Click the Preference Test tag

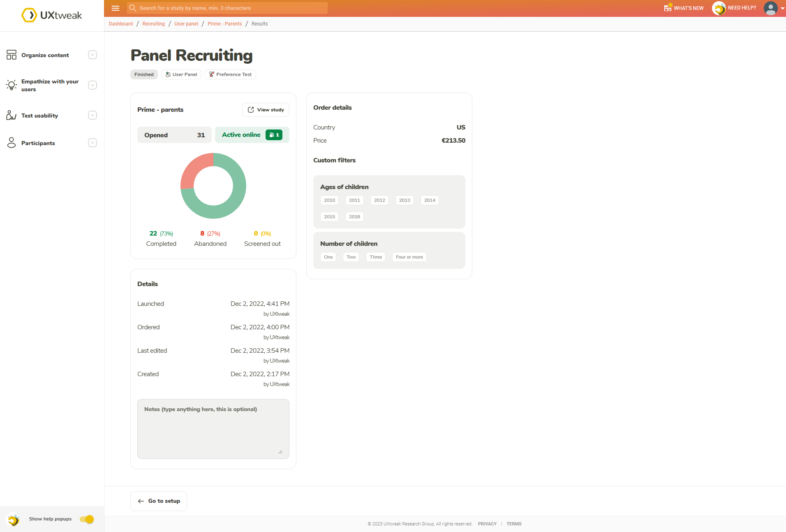(x=230, y=74)
